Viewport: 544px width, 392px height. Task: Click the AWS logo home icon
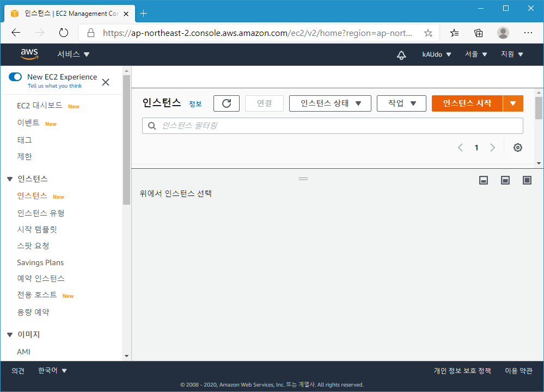coord(29,54)
